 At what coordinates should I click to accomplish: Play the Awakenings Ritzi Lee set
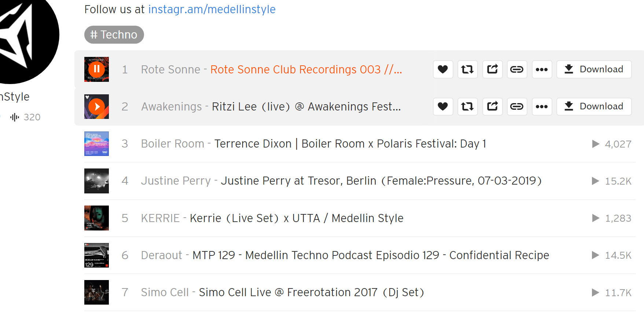pos(96,106)
